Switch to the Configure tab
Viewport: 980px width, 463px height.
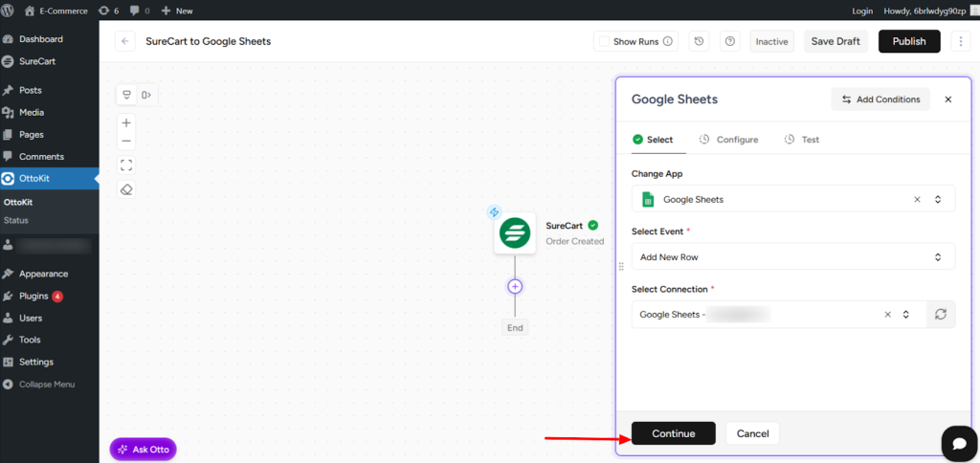pos(728,140)
